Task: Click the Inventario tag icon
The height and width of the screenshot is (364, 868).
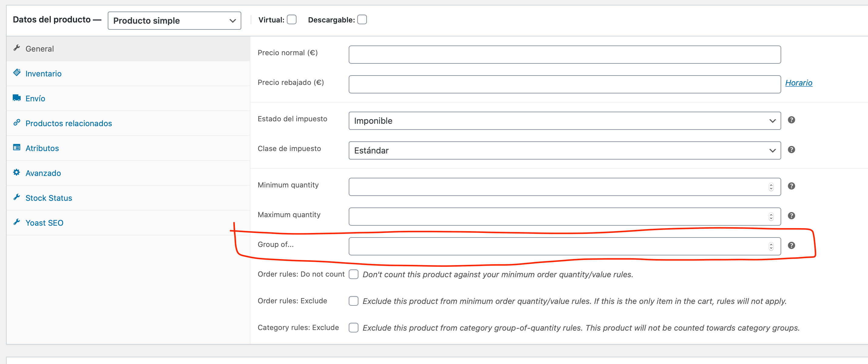Action: tap(16, 72)
